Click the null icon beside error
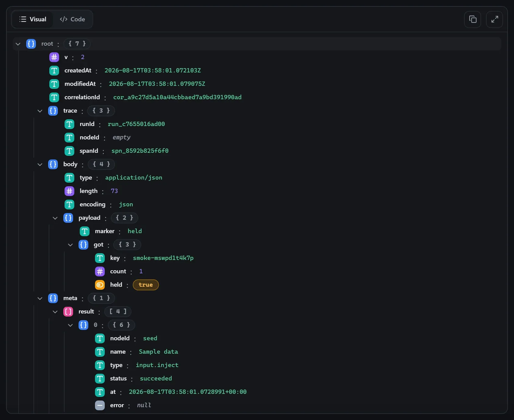This screenshot has height=420, width=514. 100,405
